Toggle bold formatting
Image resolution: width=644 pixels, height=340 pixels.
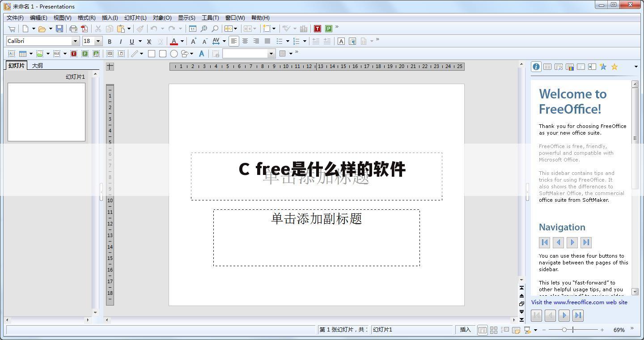pyautogui.click(x=110, y=41)
